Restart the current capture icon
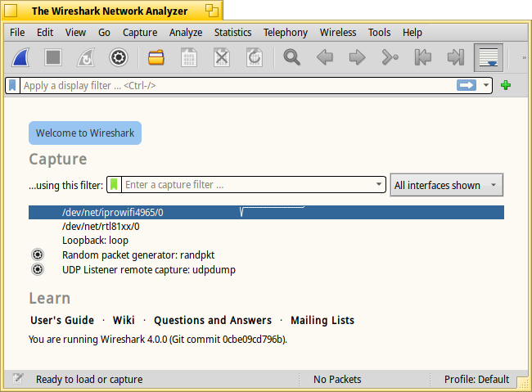Image resolution: width=532 pixels, height=392 pixels. (x=86, y=57)
